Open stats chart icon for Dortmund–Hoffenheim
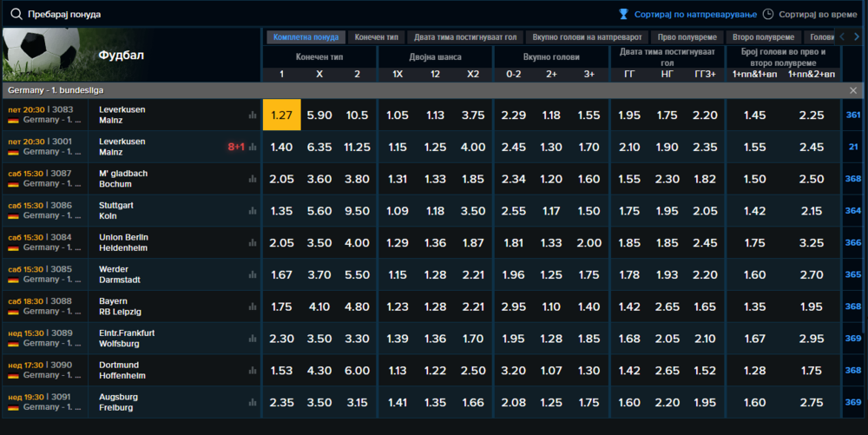 pos(253,370)
